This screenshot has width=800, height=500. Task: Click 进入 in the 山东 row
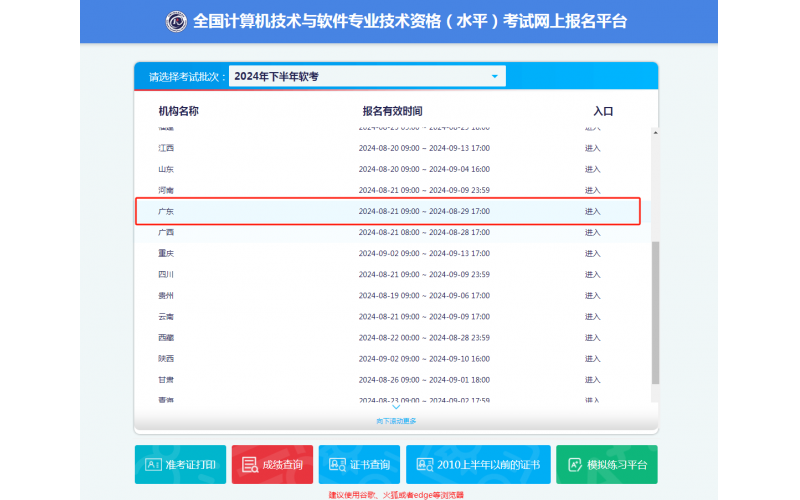592,169
